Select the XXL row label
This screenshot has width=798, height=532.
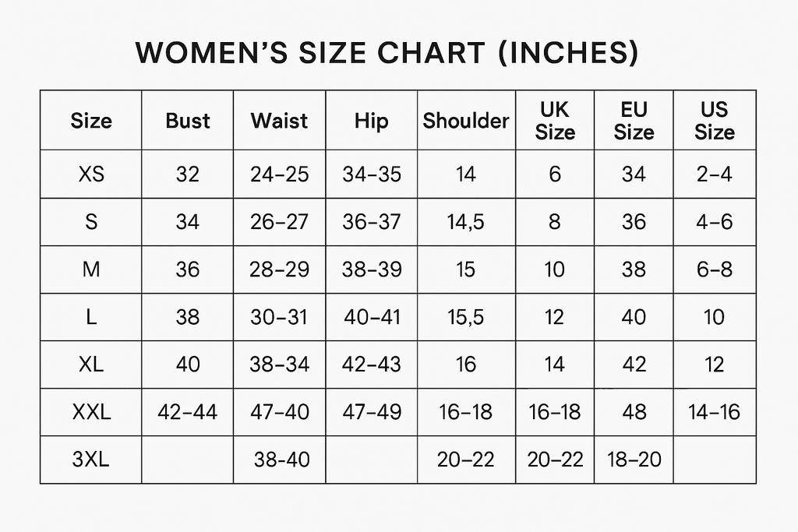[x=91, y=412]
